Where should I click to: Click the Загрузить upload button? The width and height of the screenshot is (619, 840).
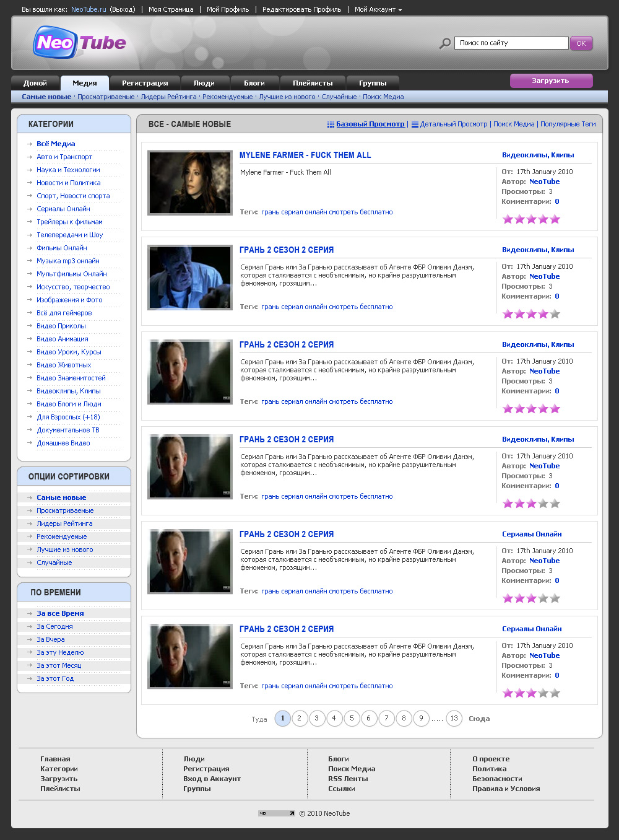[551, 81]
